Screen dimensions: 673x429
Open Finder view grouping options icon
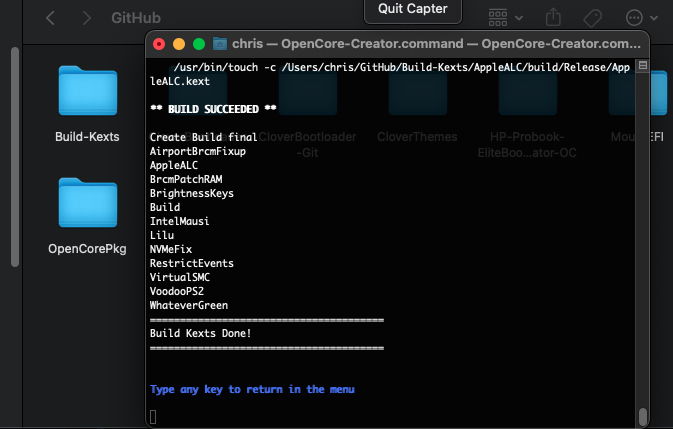tap(498, 18)
